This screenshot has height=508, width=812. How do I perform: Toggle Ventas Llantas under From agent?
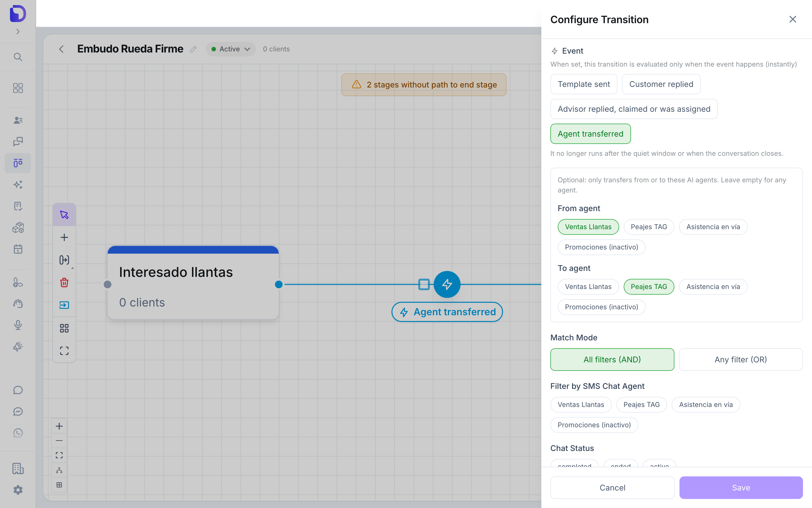coord(588,227)
